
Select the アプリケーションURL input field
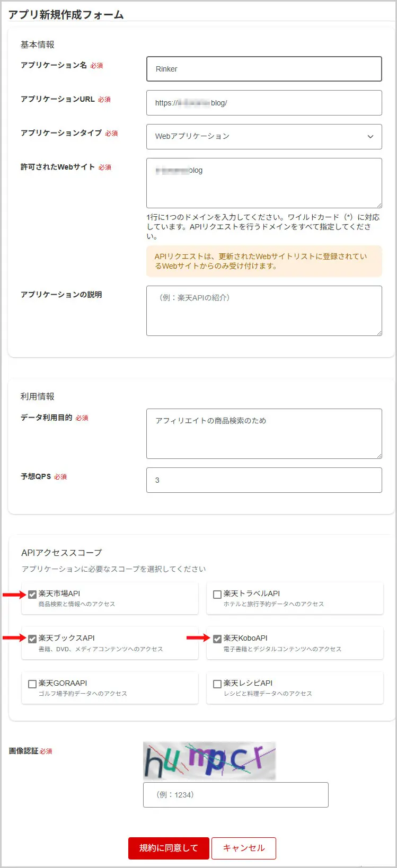click(263, 103)
